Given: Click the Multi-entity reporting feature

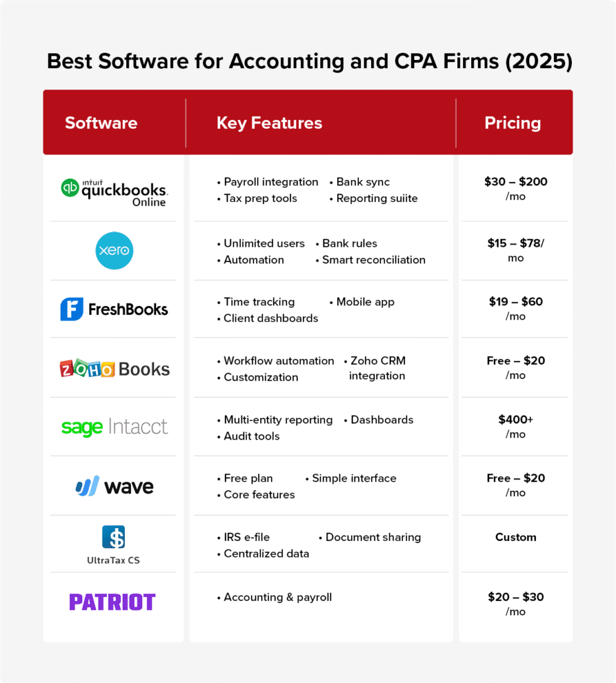Looking at the screenshot, I should click(x=278, y=420).
